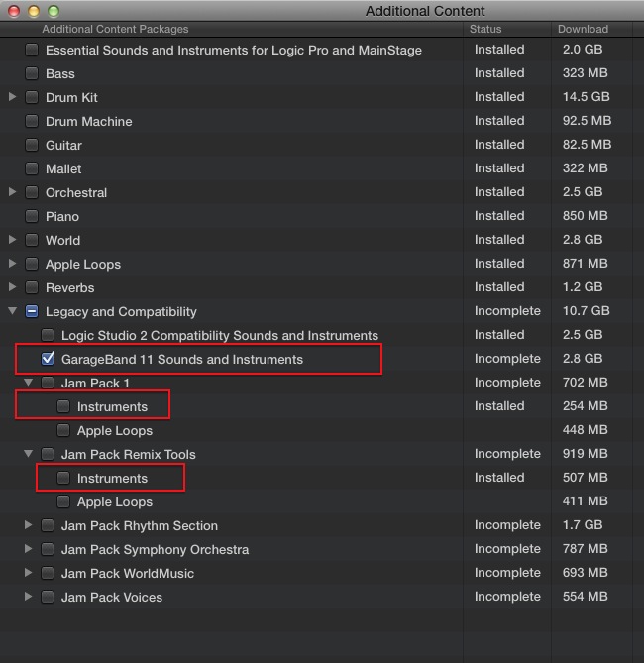This screenshot has width=644, height=663.
Task: Select the Drum Machine row label
Action: coord(89,121)
